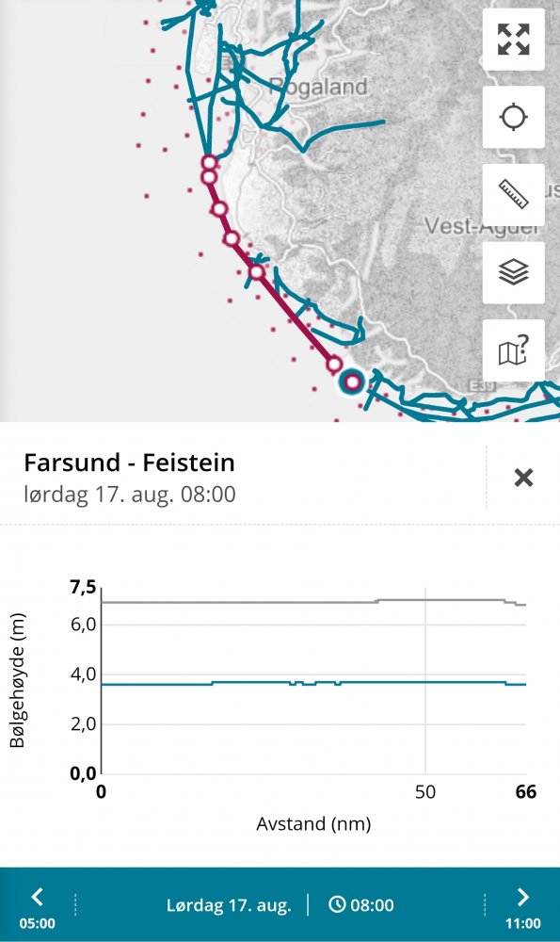This screenshot has width=560, height=942.
Task: Click the Farsund - Feistein route title
Action: [x=129, y=463]
